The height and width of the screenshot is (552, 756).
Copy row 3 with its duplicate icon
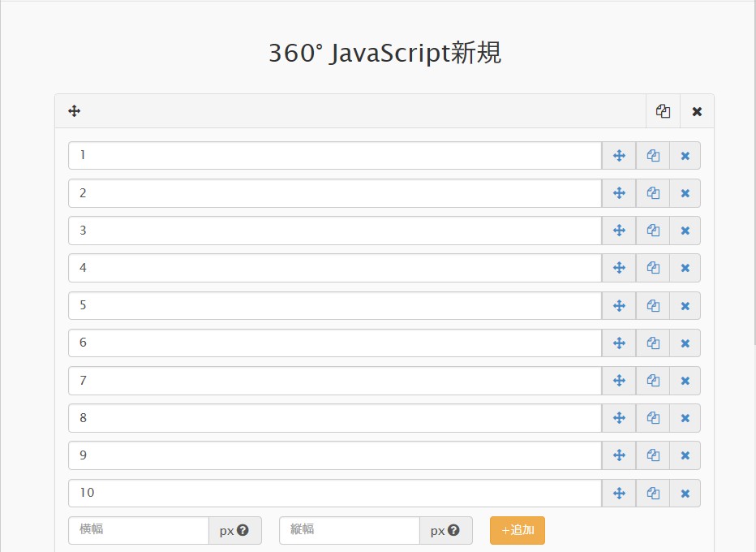click(x=653, y=231)
